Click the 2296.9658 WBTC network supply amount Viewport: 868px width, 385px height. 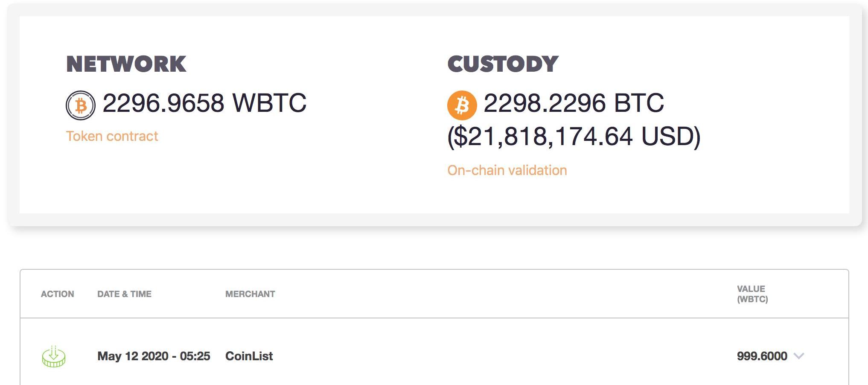click(x=204, y=103)
